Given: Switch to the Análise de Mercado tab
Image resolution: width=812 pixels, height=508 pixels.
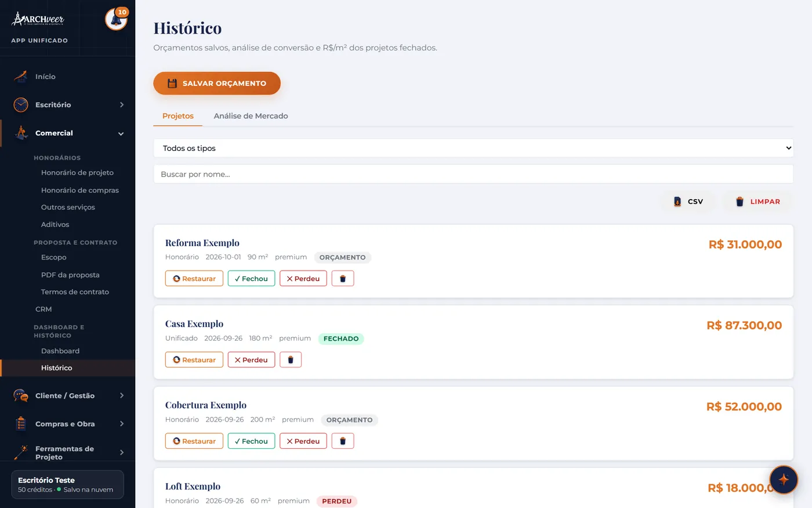Looking at the screenshot, I should pyautogui.click(x=251, y=116).
